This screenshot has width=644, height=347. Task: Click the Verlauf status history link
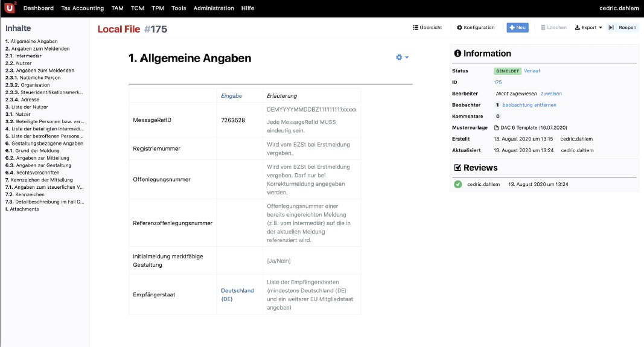pos(532,71)
